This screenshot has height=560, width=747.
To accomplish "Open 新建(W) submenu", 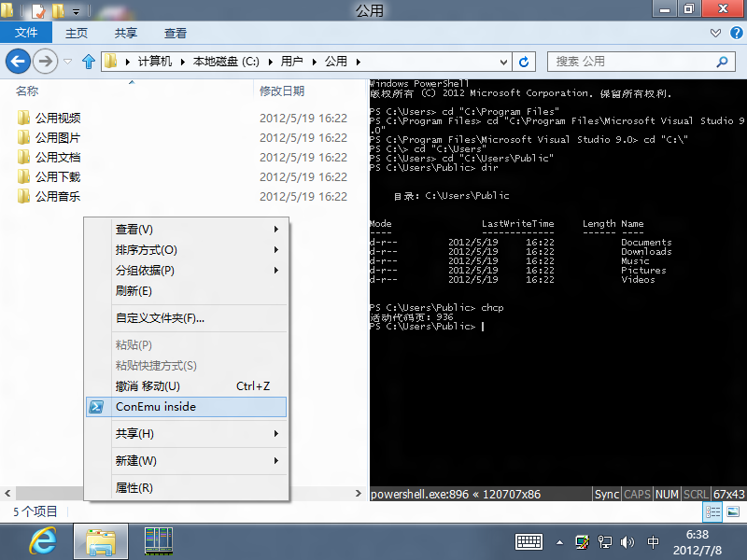I will [186, 460].
